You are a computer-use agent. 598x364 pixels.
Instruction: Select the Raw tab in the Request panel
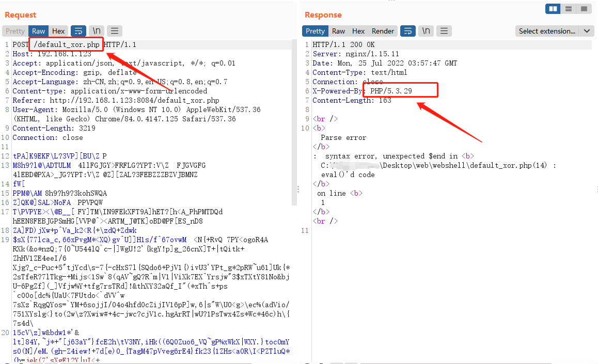[38, 31]
